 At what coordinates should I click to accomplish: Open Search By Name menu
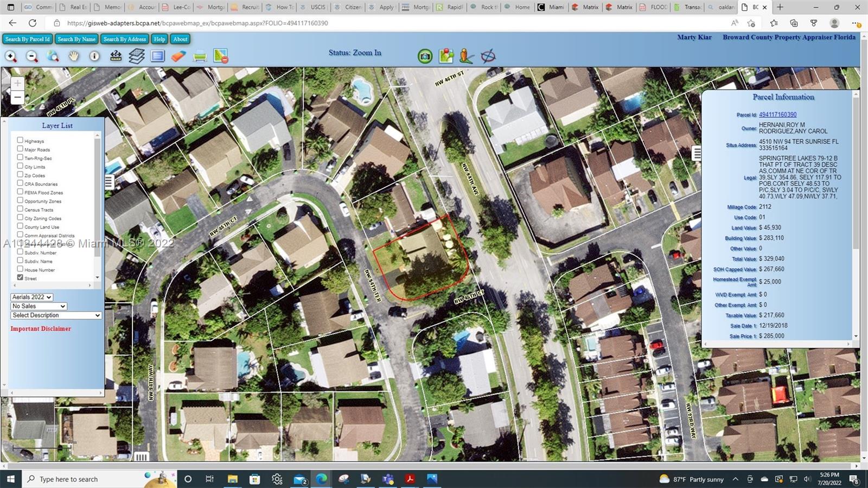click(76, 39)
